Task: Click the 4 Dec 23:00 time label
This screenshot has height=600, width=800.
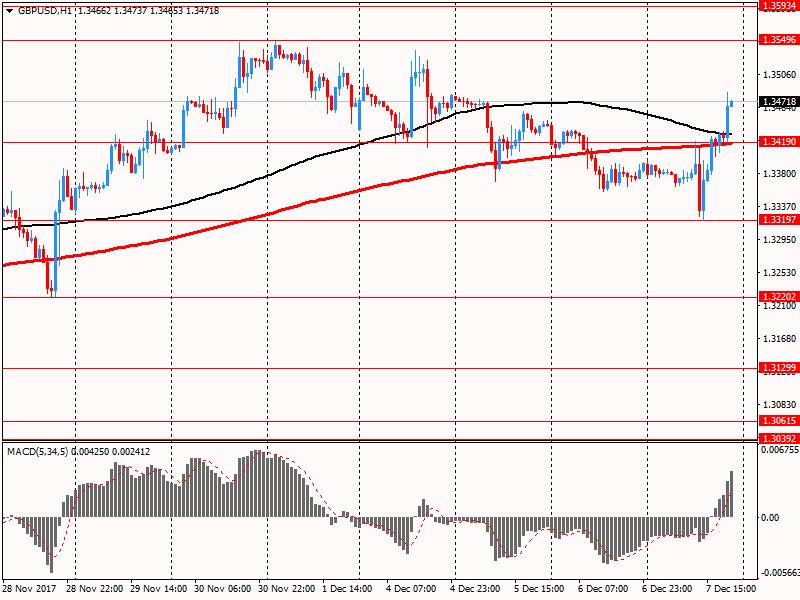Action: click(x=475, y=589)
